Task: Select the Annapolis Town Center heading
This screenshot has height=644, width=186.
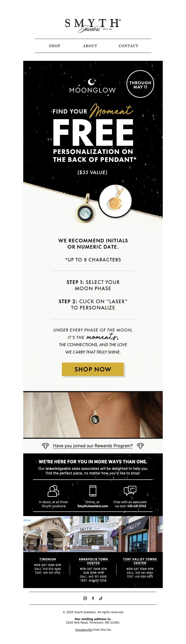Action: point(93,561)
